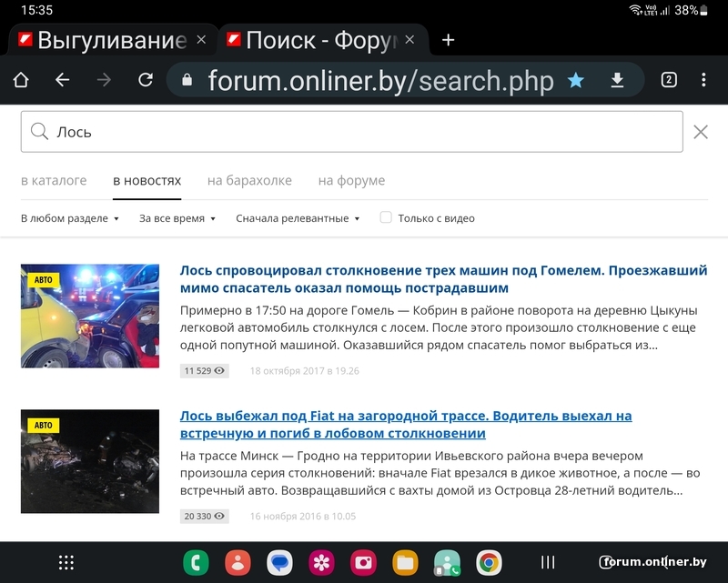The width and height of the screenshot is (728, 583).
Task: Enable the Только с видео checkbox
Action: [386, 217]
